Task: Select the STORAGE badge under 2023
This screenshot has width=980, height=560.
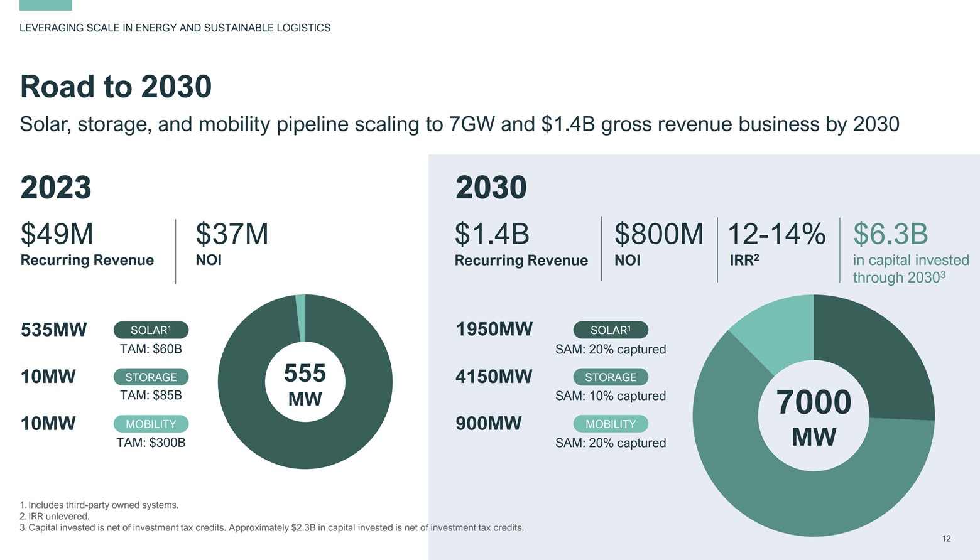Action: click(151, 377)
